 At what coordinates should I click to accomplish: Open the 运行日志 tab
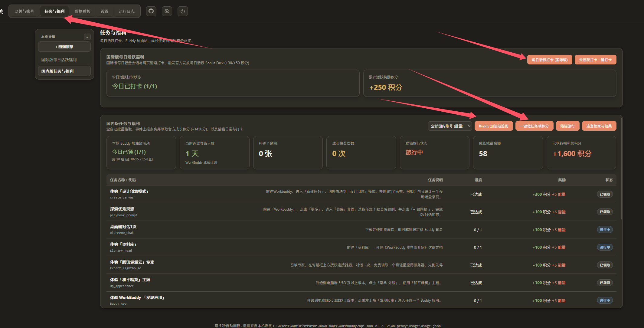coord(127,11)
